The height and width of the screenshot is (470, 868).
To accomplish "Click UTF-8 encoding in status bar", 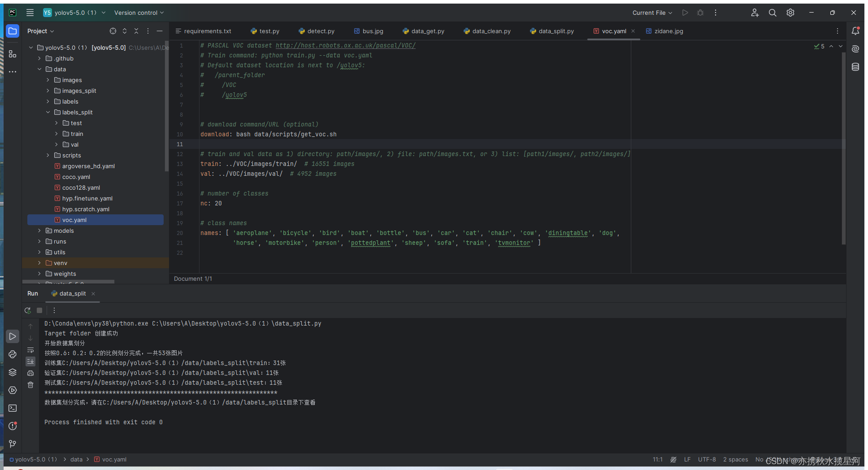I will 707,460.
